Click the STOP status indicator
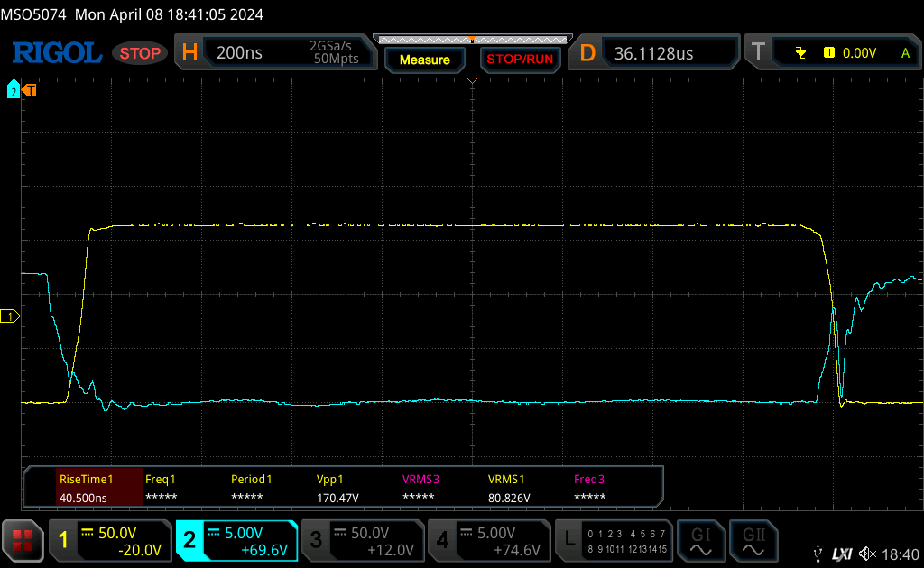Image resolution: width=924 pixels, height=568 pixels. point(140,53)
